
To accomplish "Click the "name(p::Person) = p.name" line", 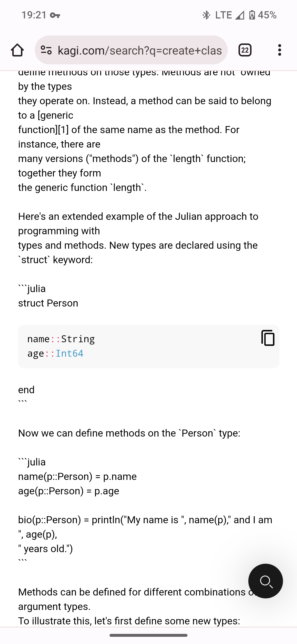I will (x=77, y=476).
